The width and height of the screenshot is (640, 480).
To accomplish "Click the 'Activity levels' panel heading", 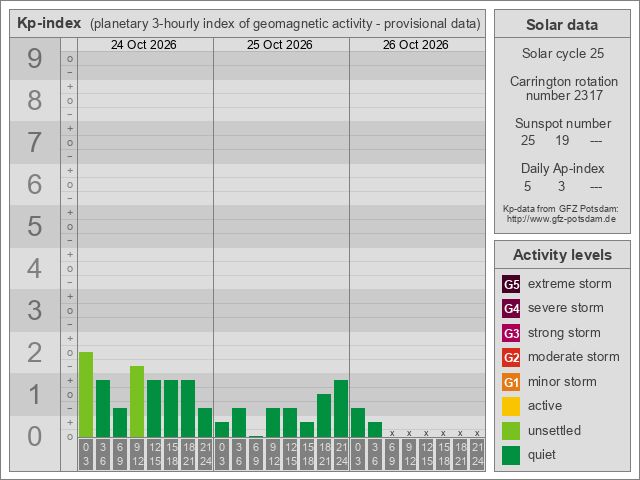I will tap(562, 255).
